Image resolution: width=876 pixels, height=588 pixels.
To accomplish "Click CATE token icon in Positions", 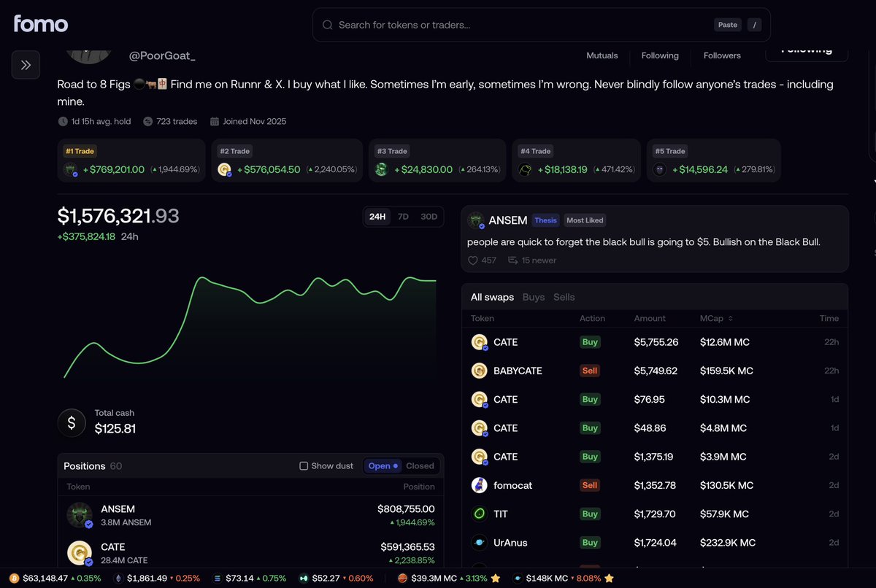I will pos(80,553).
